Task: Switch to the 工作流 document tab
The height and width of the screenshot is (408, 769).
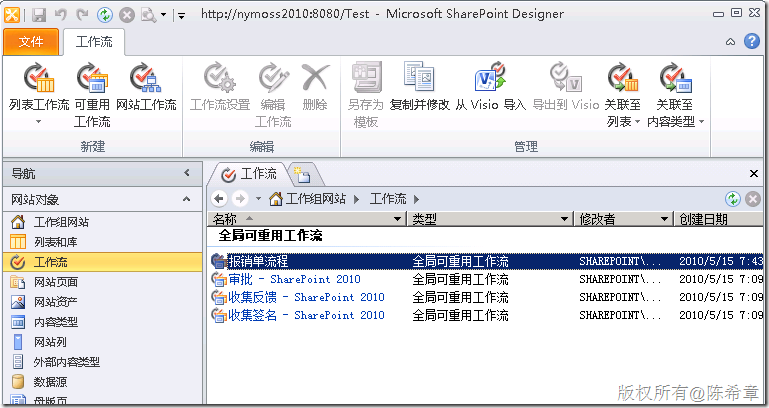Action: (x=249, y=174)
